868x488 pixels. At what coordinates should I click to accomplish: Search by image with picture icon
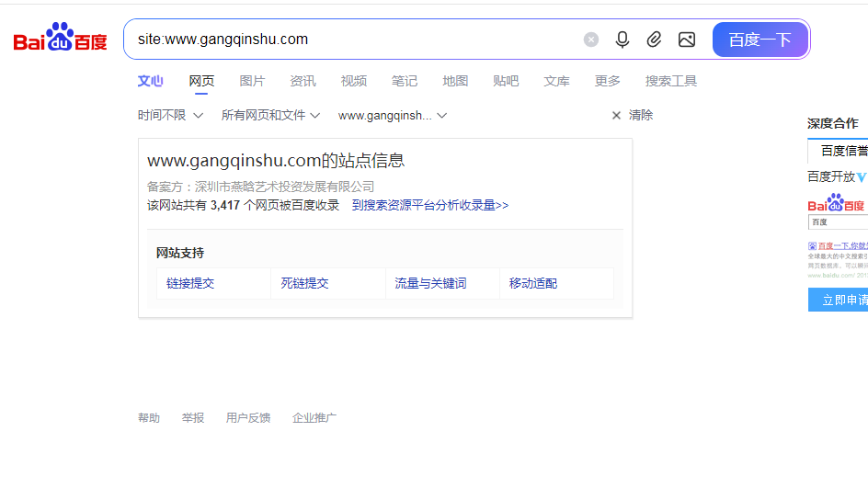coord(687,40)
